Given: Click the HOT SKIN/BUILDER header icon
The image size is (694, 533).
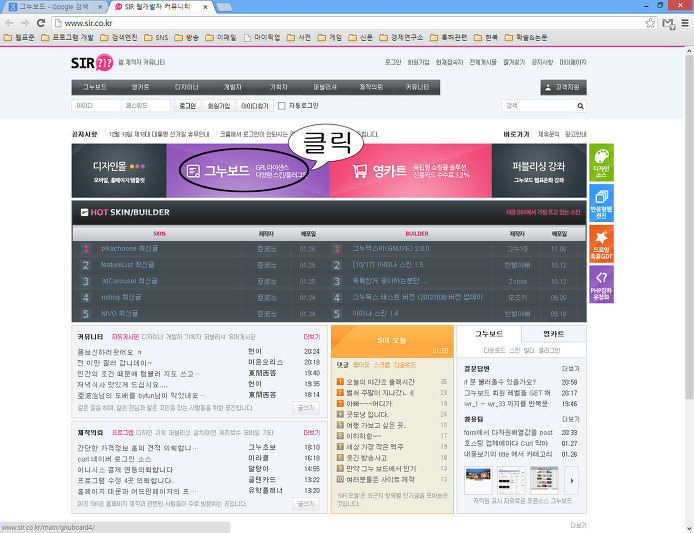Looking at the screenshot, I should click(x=85, y=212).
